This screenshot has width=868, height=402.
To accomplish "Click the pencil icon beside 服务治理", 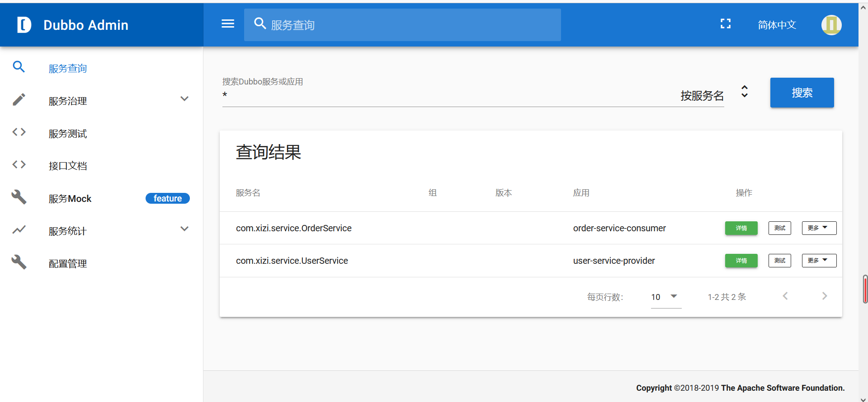I will [x=19, y=100].
